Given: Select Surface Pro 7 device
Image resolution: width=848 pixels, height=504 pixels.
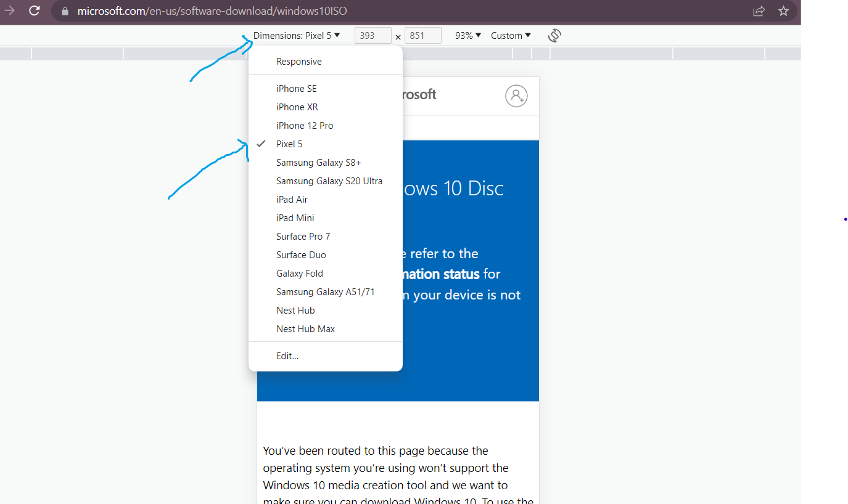Looking at the screenshot, I should pyautogui.click(x=326, y=237).
